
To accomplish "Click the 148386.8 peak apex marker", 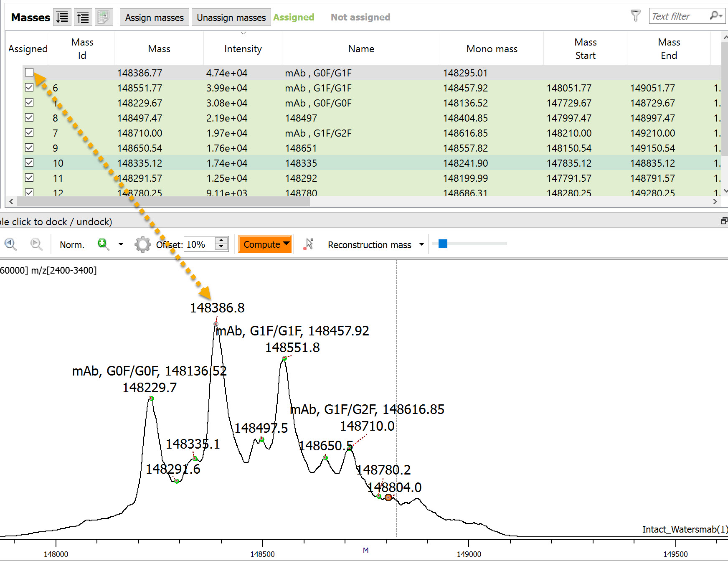I will click(216, 324).
